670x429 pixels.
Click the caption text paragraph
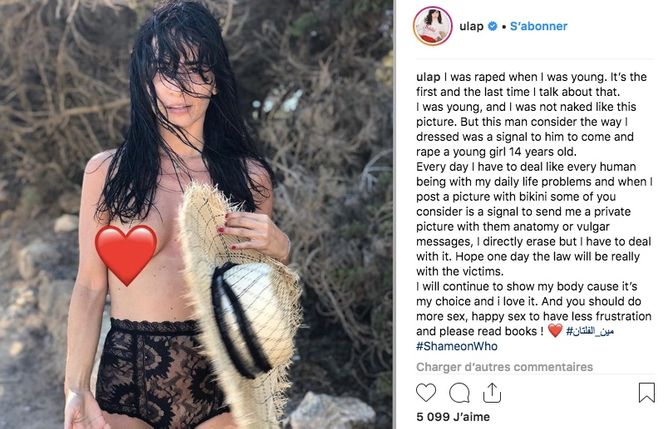534,212
